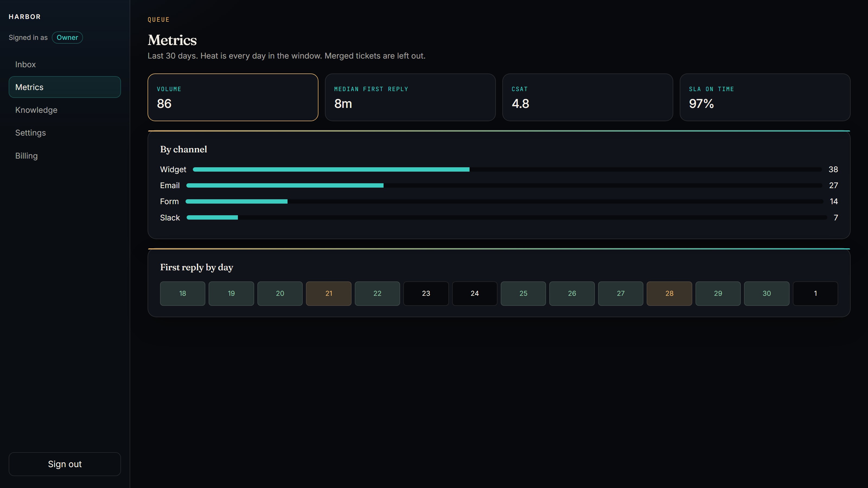The height and width of the screenshot is (488, 868).
Task: Click the Slack channel label
Action: tap(170, 217)
